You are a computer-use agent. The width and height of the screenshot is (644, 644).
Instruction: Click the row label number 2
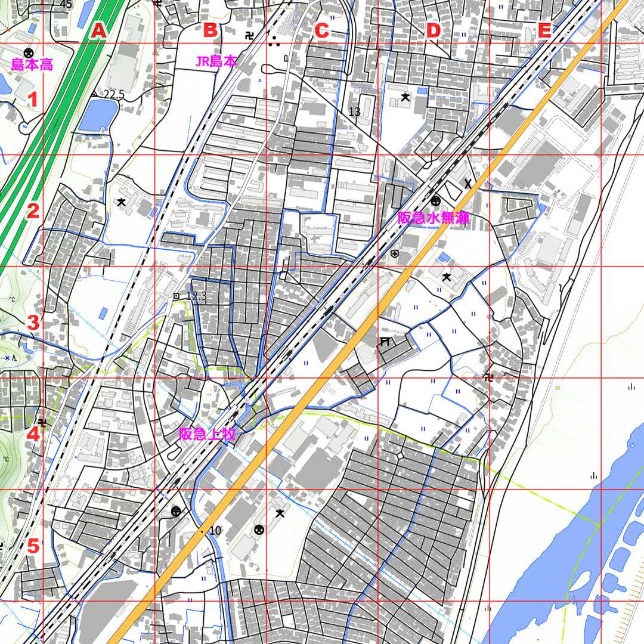[x=33, y=210]
